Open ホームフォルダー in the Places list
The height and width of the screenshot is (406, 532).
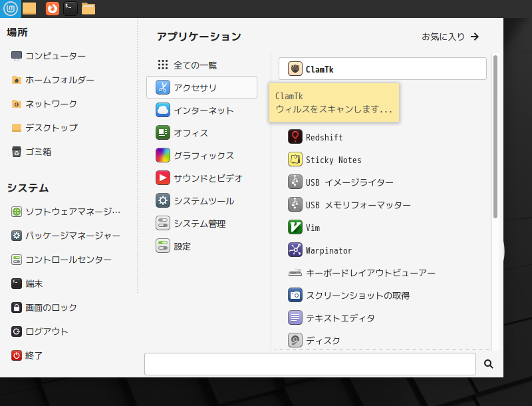pos(53,80)
